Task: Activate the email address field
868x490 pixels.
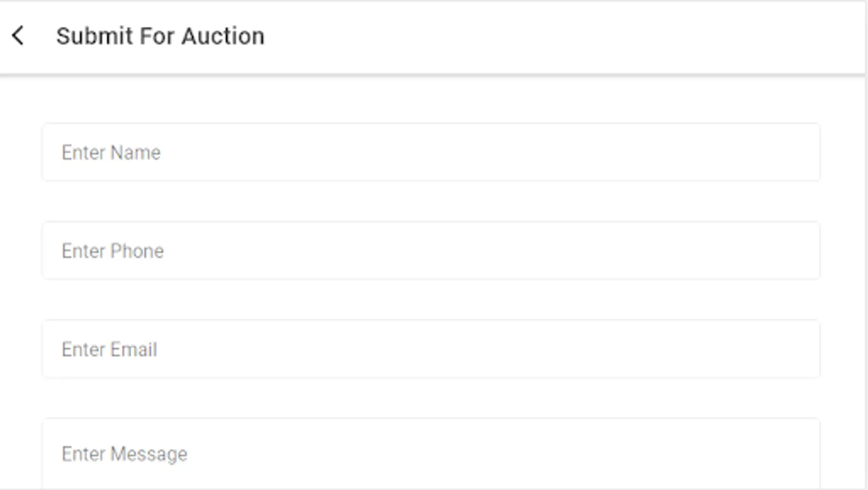Action: pyautogui.click(x=430, y=349)
